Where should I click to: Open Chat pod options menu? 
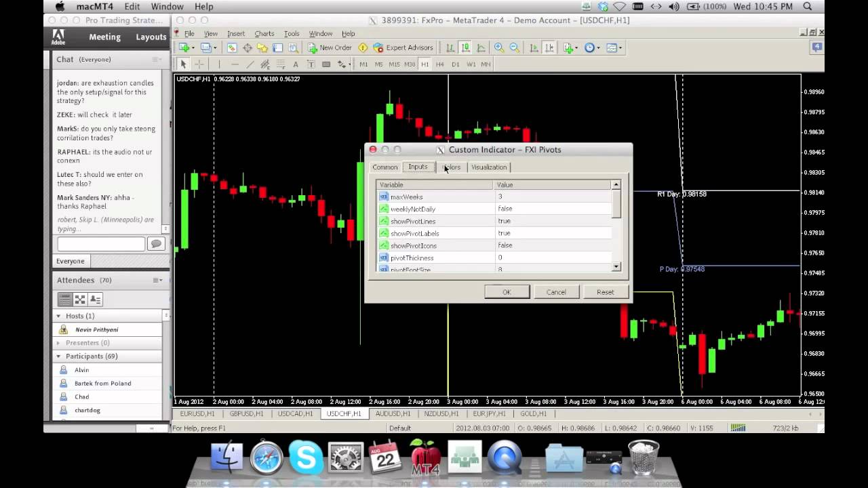click(157, 60)
